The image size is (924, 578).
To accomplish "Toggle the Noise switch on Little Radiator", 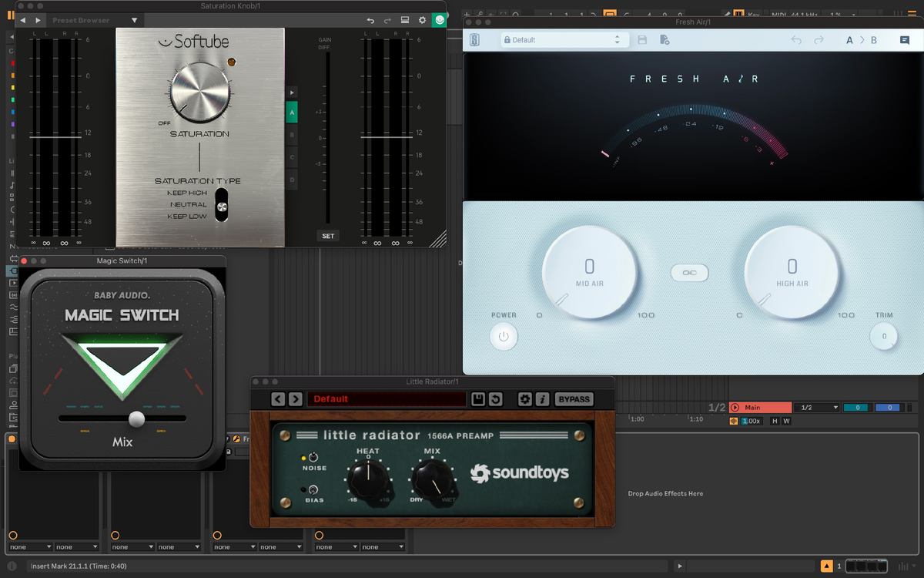I will (313, 458).
